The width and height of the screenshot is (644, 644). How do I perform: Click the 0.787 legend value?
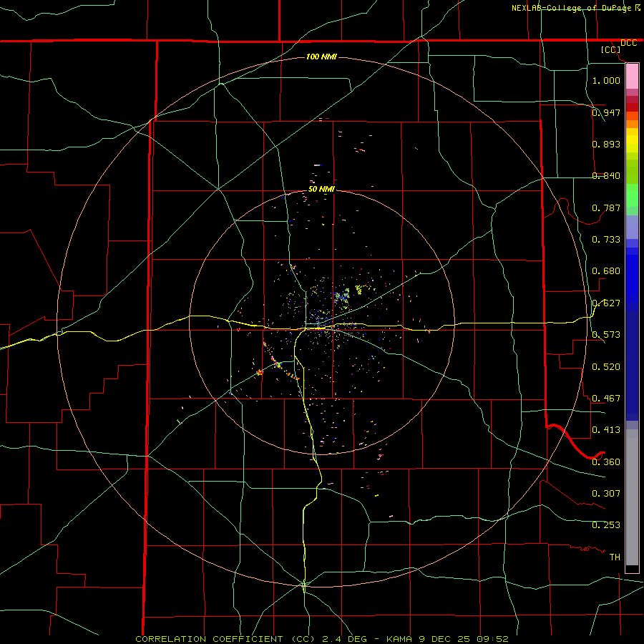point(606,208)
